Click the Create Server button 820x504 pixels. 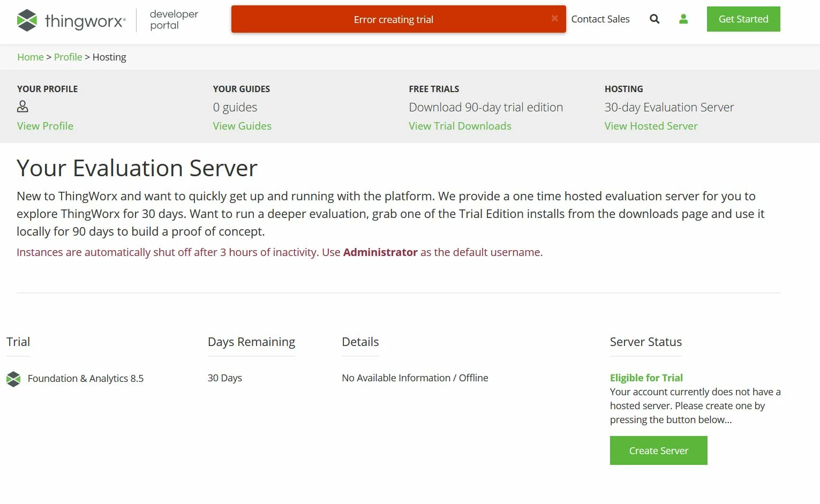(x=659, y=450)
